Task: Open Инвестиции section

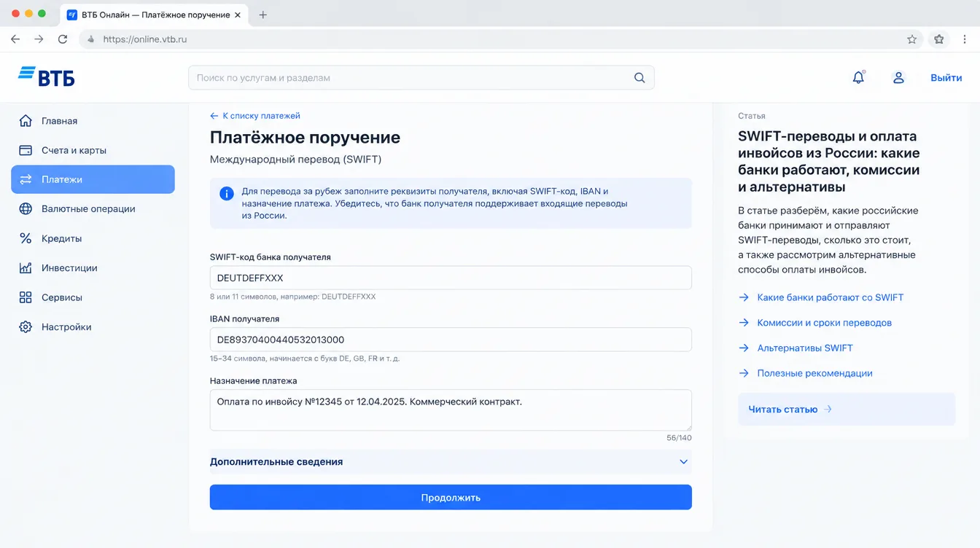Action: (x=93, y=268)
